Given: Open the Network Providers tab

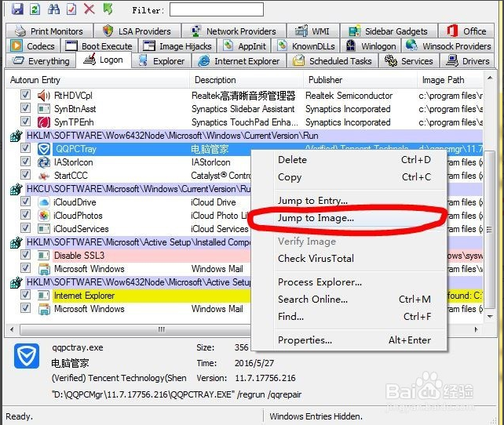Looking at the screenshot, I should 234,31.
